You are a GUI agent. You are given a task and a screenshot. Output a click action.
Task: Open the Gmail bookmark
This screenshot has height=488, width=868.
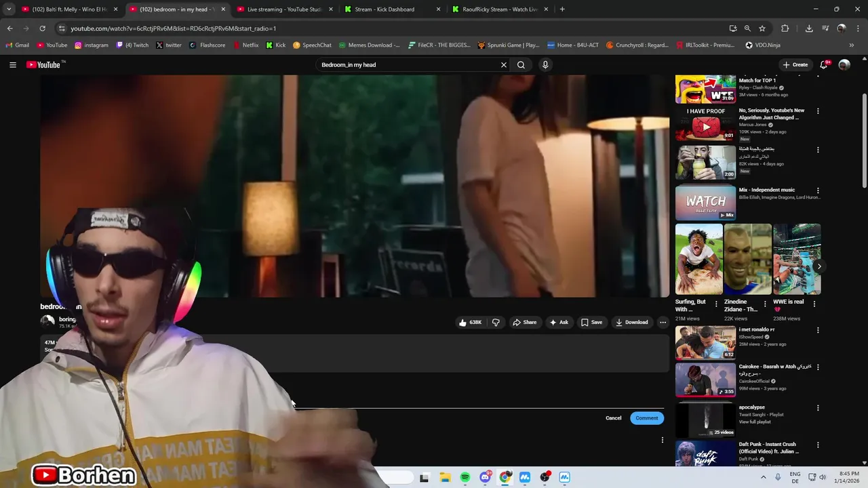pyautogui.click(x=17, y=45)
